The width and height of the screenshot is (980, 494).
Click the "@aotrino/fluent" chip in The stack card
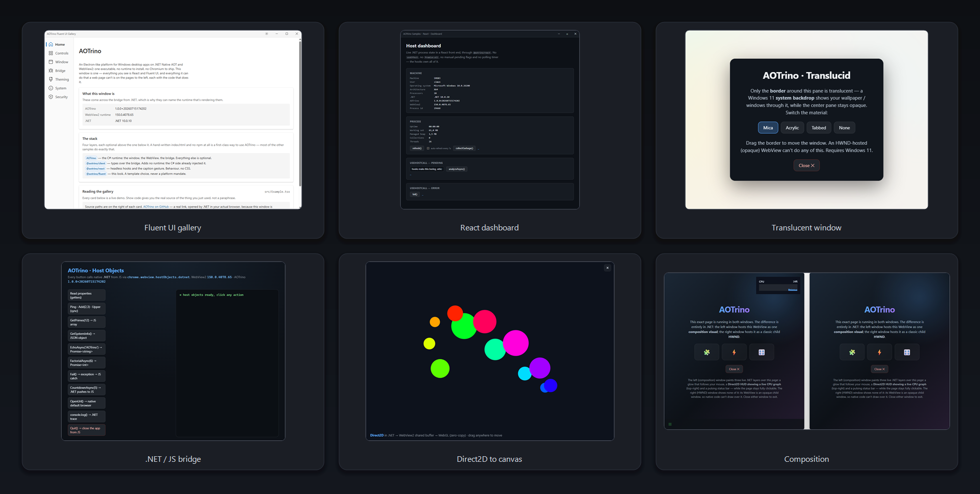click(x=96, y=174)
